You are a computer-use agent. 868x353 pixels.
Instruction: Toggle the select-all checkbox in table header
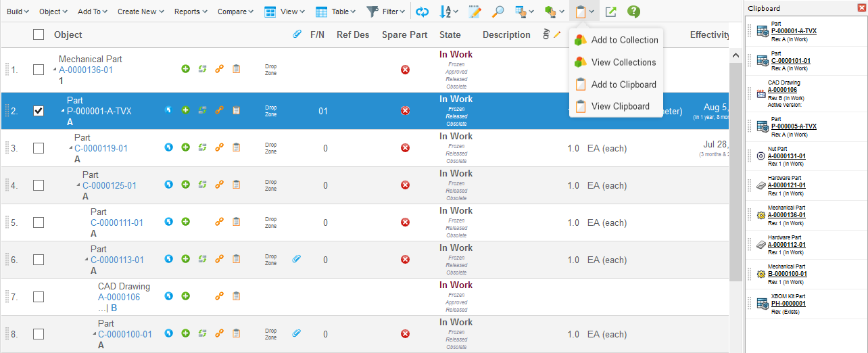(39, 34)
